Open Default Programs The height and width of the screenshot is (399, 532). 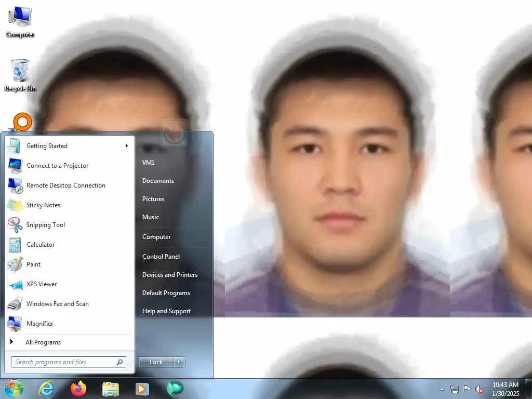coord(166,293)
